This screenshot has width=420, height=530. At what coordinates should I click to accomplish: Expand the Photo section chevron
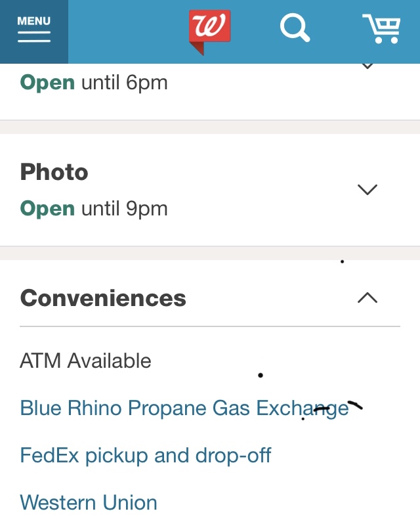[x=367, y=189]
